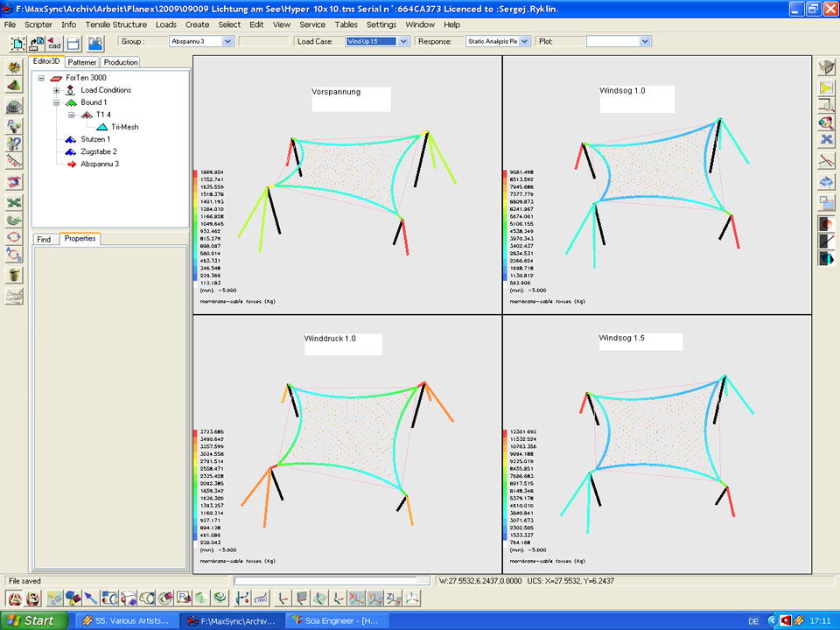Select Tri-Mesh in the project tree

124,127
